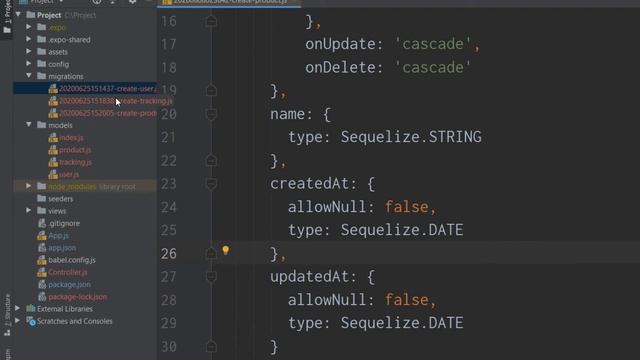
Task: Click the lightbulb intention icon on line 26
Action: coord(225,250)
